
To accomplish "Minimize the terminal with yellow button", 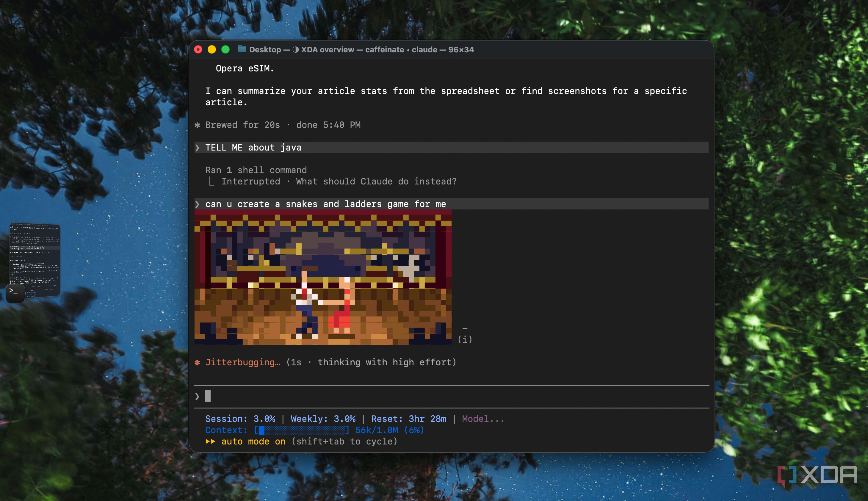I will pyautogui.click(x=212, y=50).
